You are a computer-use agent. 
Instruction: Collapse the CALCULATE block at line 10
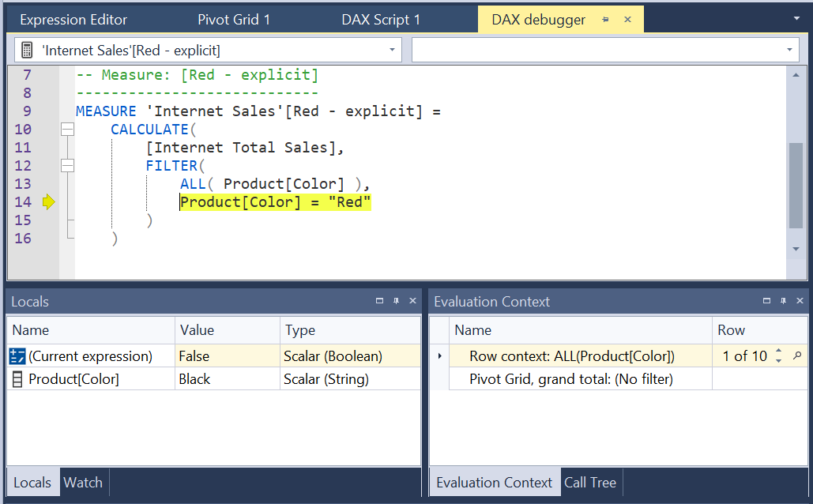tap(67, 129)
